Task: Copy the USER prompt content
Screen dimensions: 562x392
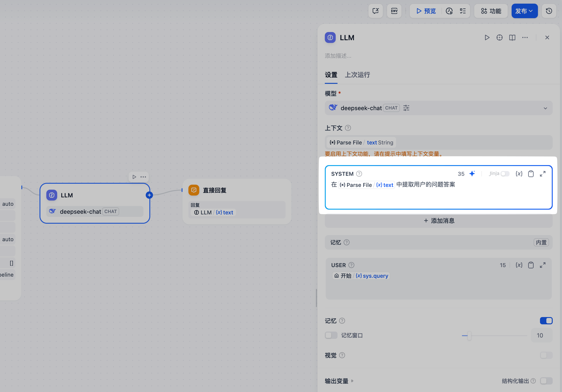Action: pyautogui.click(x=531, y=265)
